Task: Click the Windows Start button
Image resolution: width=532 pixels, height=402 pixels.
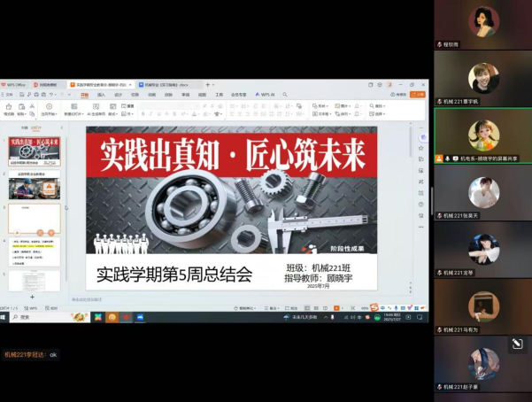Action: point(4,317)
